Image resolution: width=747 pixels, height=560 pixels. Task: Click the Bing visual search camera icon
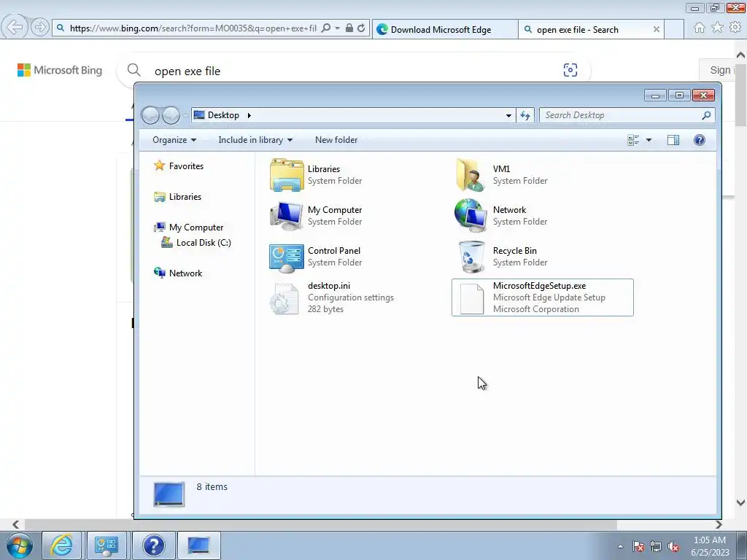[x=570, y=71]
